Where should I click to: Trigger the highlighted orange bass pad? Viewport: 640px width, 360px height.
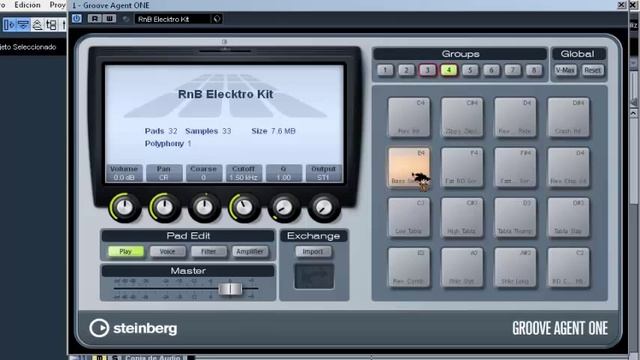coord(409,167)
